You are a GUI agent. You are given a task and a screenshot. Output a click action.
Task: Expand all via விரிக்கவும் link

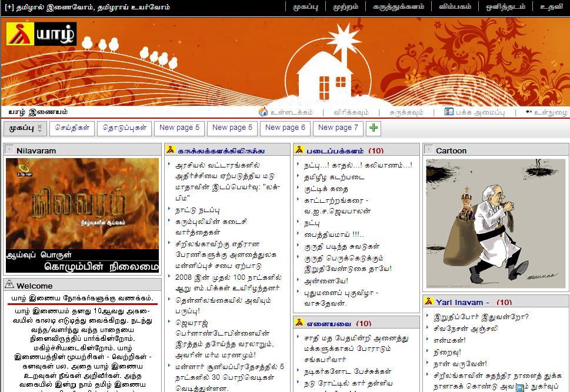coord(351,112)
